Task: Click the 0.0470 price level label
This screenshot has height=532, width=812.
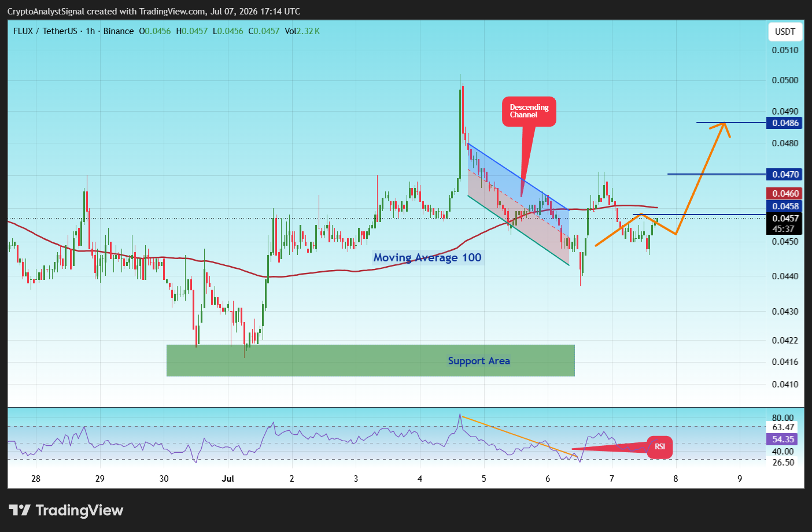Action: [785, 174]
